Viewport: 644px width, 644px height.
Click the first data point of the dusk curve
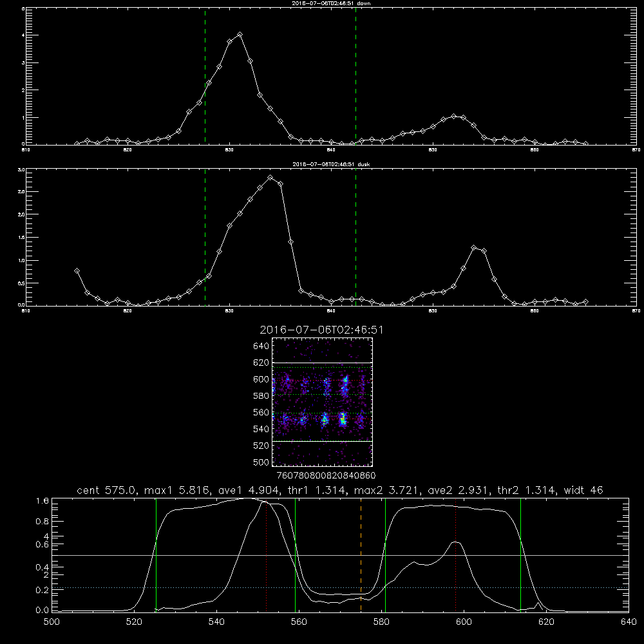tap(77, 270)
